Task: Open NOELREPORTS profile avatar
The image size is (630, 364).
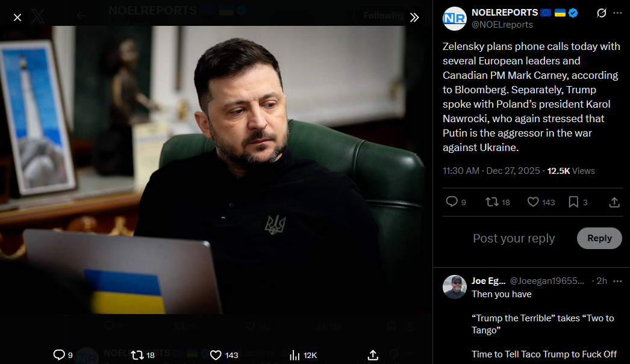Action: [x=454, y=19]
